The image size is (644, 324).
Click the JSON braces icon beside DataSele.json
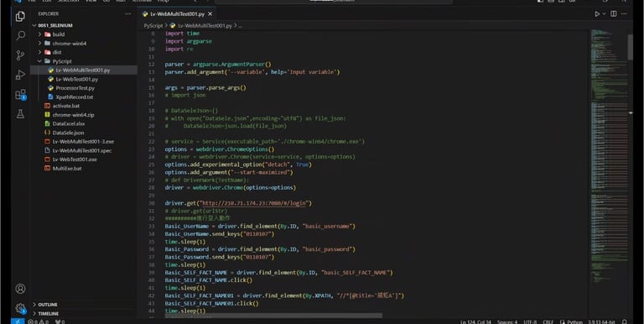[x=47, y=133]
